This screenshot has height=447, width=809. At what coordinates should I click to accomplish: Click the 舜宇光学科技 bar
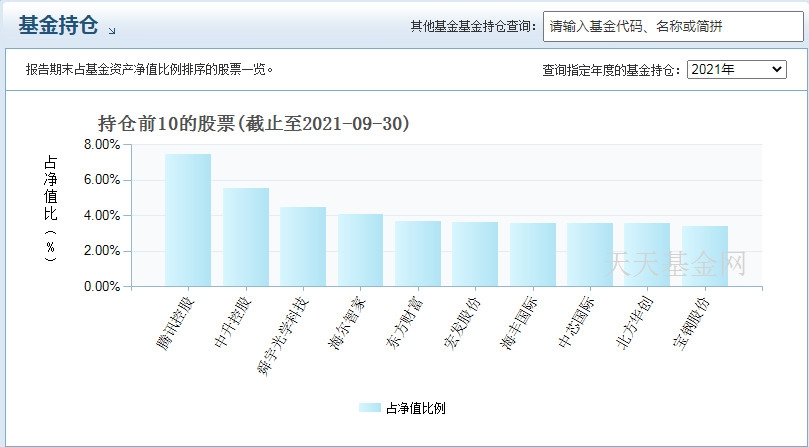(303, 246)
